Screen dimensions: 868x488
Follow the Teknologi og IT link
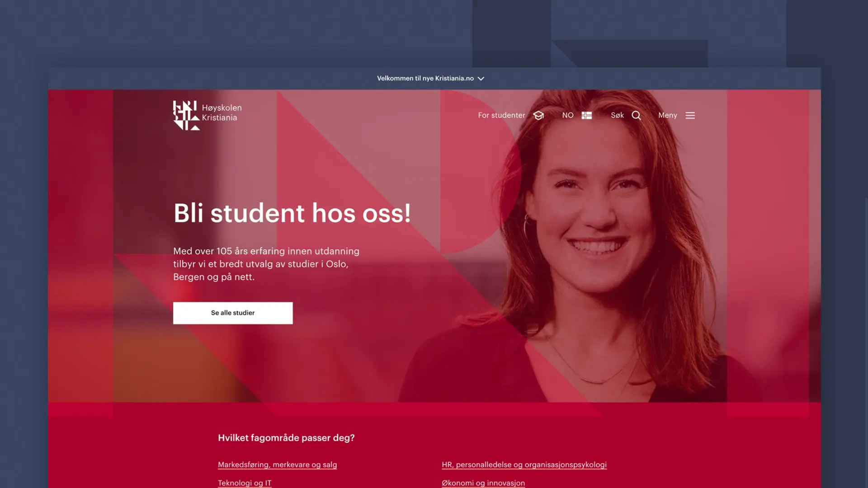point(245,483)
